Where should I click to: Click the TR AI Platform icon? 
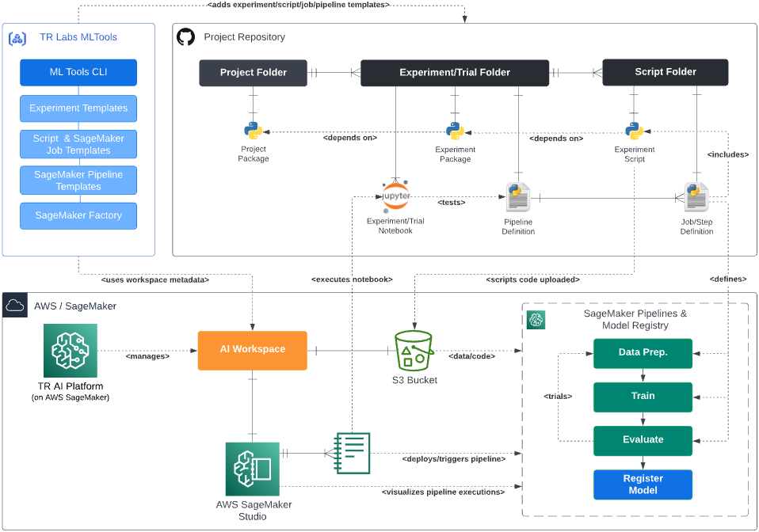(x=71, y=351)
